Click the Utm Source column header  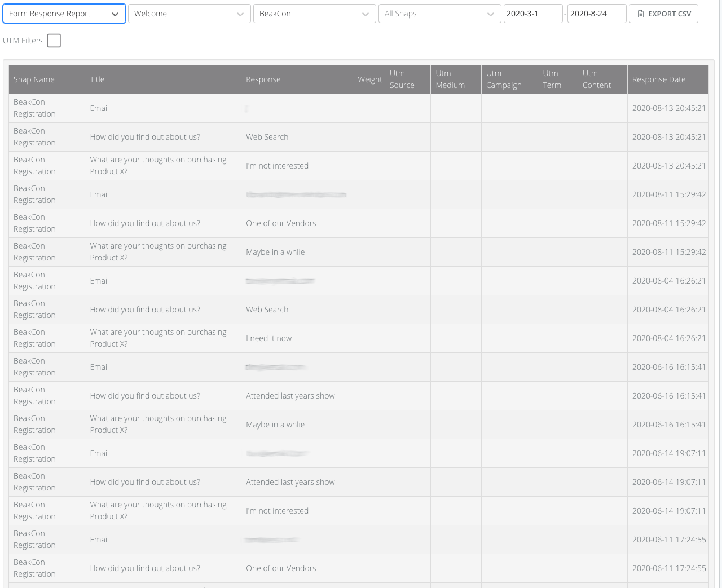[x=402, y=79]
